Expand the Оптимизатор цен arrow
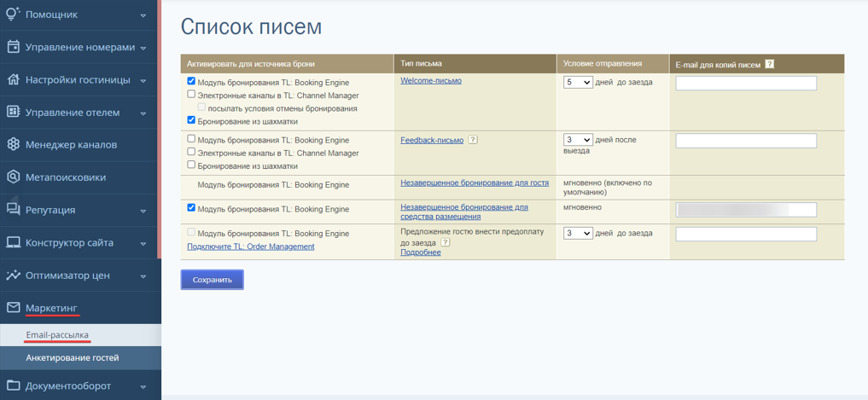The image size is (868, 400). [x=143, y=276]
